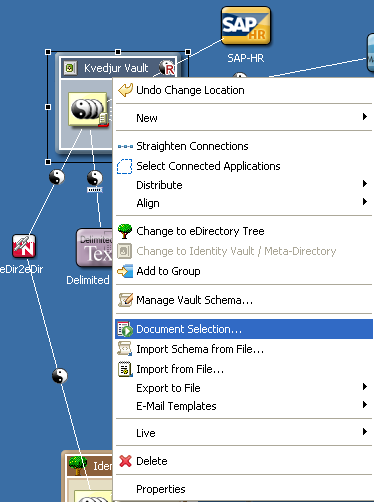Click the Add to Group folder-arrow icon
The image size is (374, 502).
point(125,271)
